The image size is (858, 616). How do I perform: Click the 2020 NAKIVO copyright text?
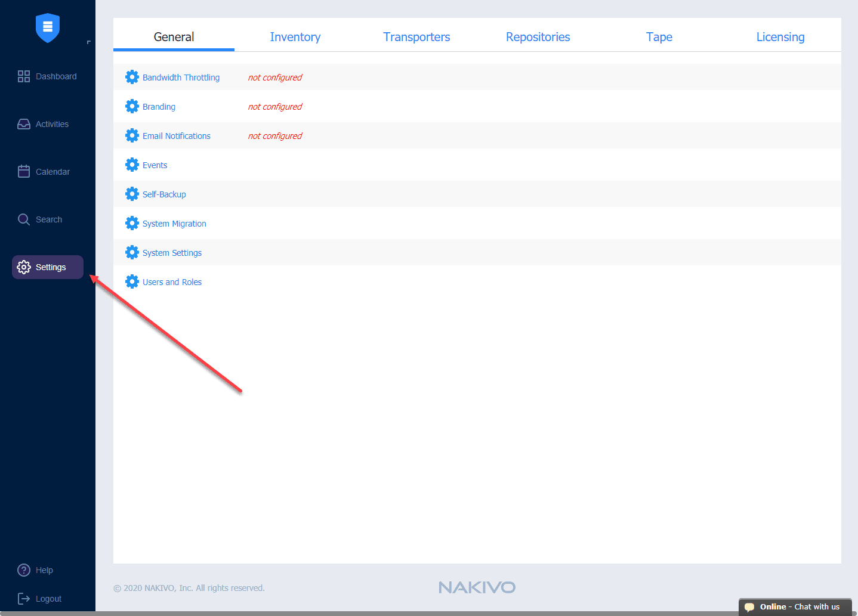(189, 588)
